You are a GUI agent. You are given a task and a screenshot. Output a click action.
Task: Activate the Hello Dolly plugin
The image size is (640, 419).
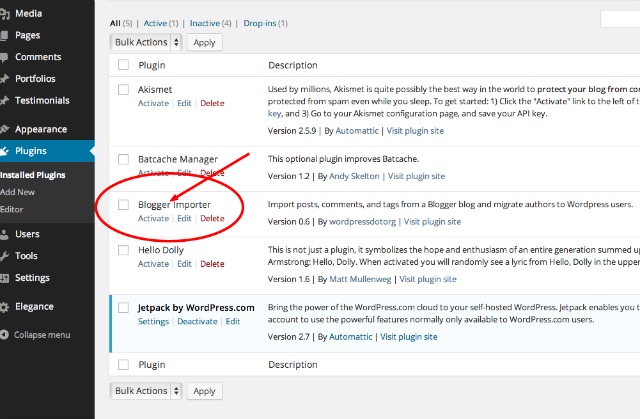click(x=153, y=264)
